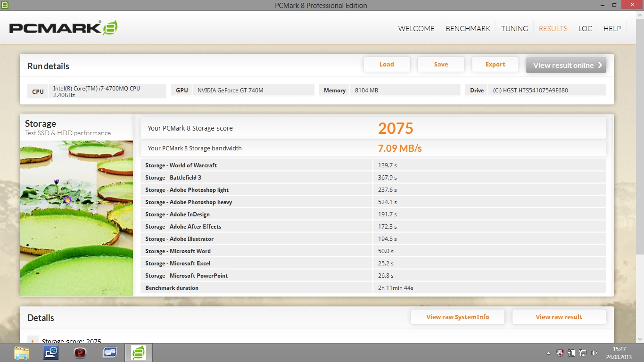The width and height of the screenshot is (644, 362).
Task: Select the Storage - Battlefield 3 row label
Action: (x=173, y=178)
